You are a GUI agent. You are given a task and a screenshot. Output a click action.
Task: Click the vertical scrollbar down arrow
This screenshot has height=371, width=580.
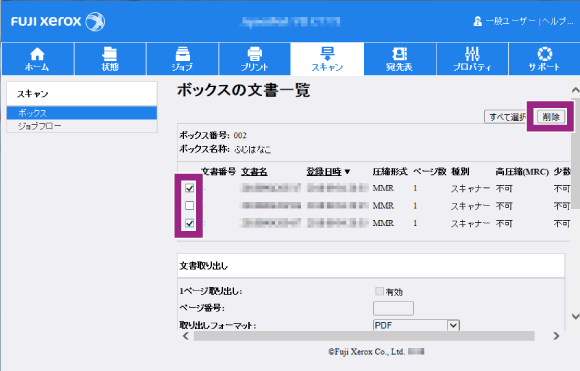click(575, 316)
